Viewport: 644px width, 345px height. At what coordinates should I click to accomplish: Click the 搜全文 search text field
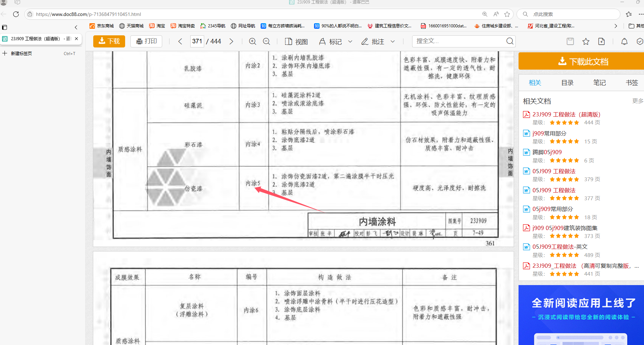click(x=459, y=41)
